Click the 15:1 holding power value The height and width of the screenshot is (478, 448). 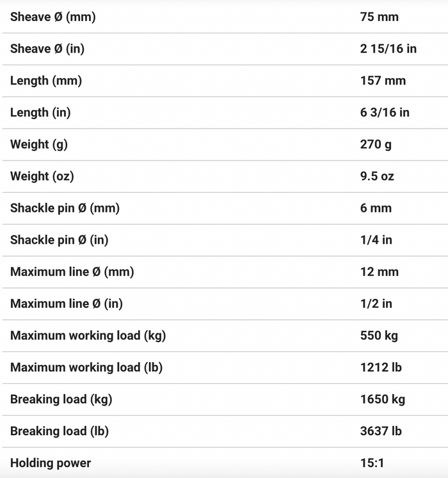pyautogui.click(x=372, y=463)
